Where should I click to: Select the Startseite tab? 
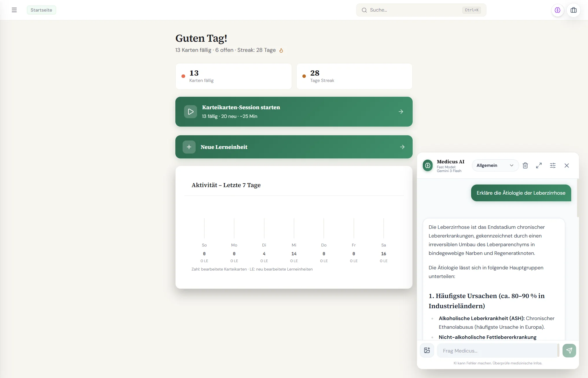pos(41,10)
